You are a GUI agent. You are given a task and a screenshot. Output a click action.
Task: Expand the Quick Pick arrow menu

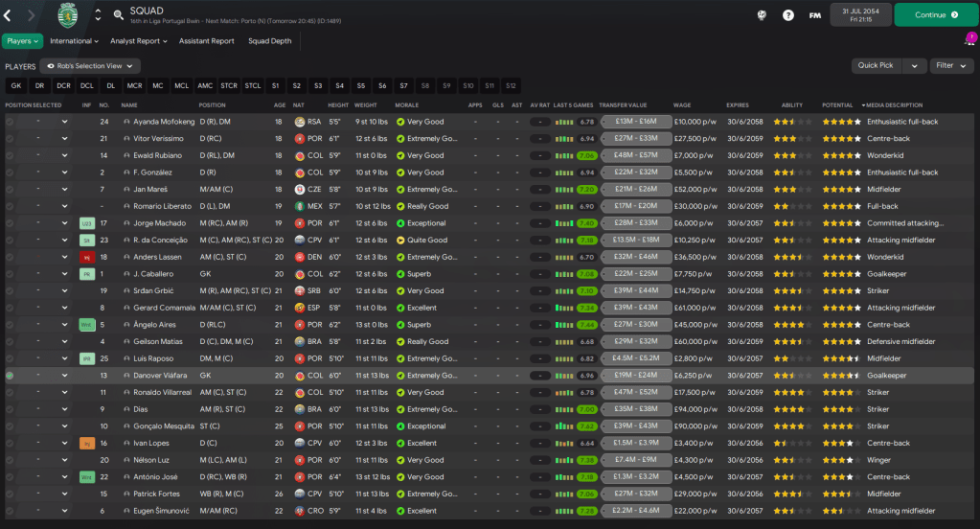917,66
